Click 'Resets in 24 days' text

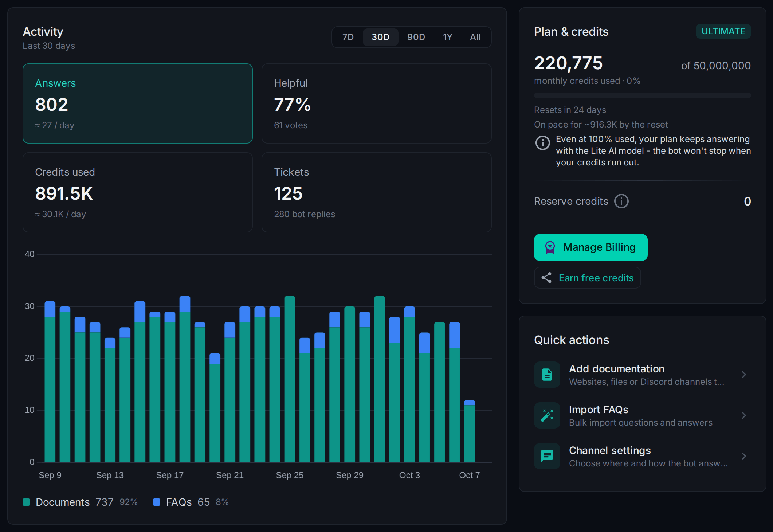pyautogui.click(x=570, y=110)
